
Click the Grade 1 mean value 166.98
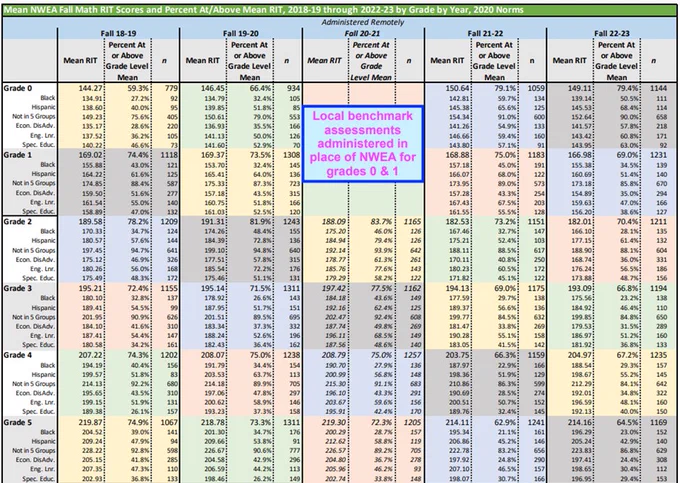pyautogui.click(x=579, y=155)
